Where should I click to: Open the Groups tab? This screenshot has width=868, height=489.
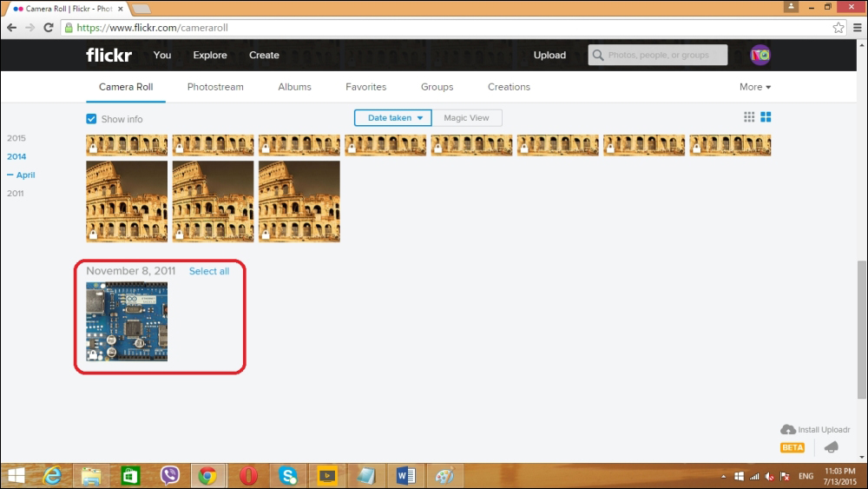tap(437, 87)
